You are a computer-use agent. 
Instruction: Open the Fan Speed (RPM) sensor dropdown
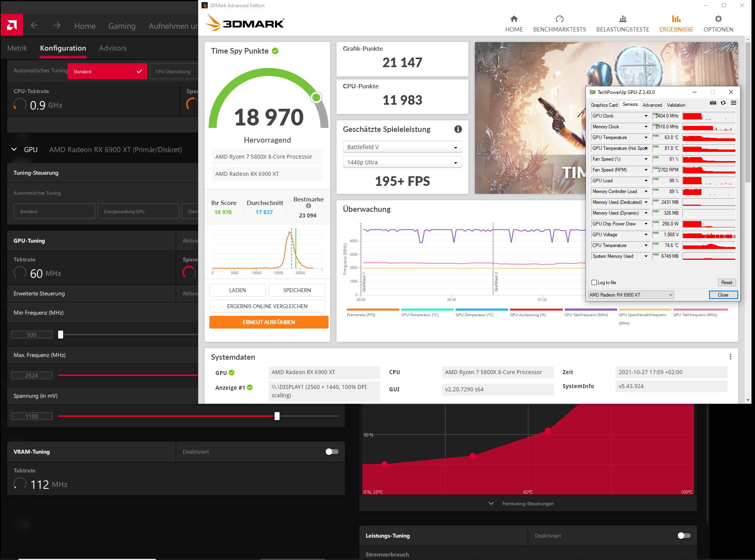click(645, 170)
